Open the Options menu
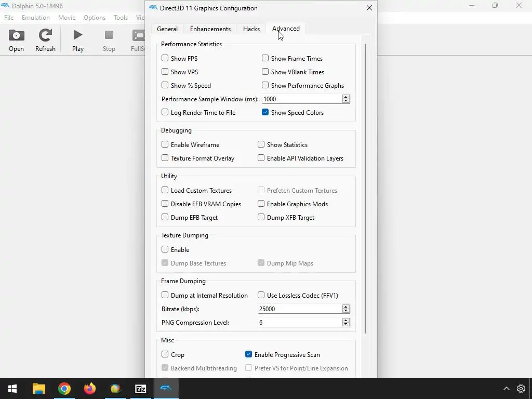 coord(95,17)
